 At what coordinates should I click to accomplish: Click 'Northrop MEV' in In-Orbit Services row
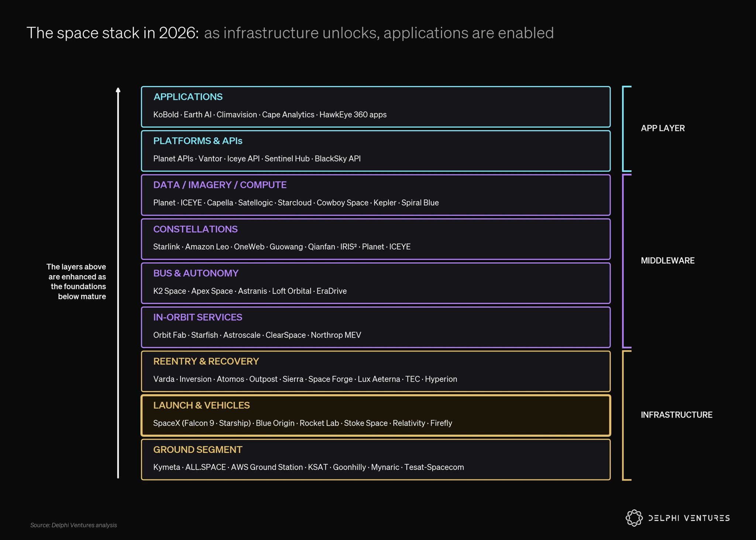pos(336,335)
